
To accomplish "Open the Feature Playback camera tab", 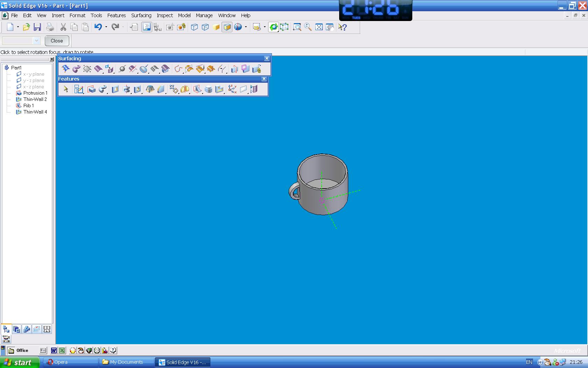I will (6, 339).
